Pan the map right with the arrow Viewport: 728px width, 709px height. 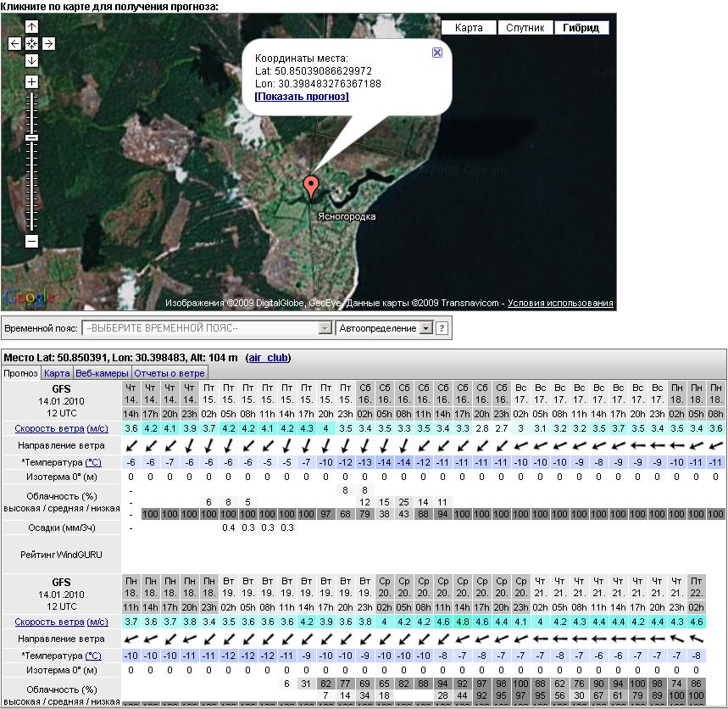tap(48, 43)
